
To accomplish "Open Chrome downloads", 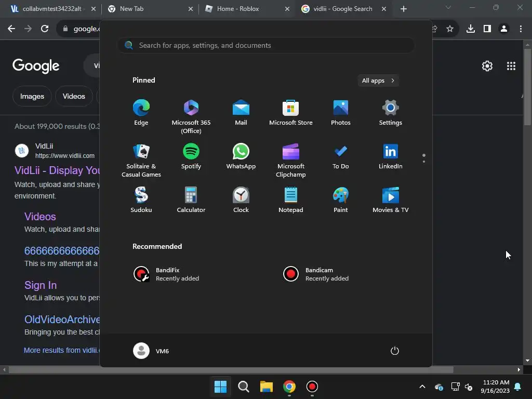I will pyautogui.click(x=471, y=29).
